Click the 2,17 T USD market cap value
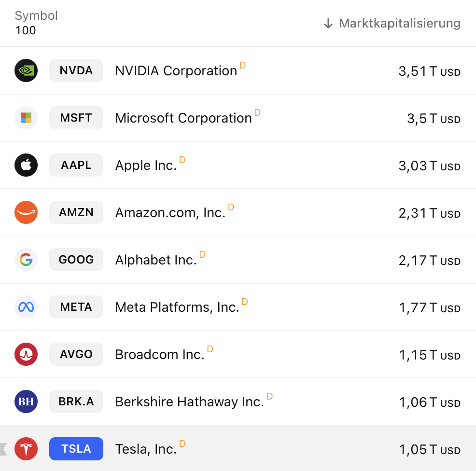 click(430, 261)
